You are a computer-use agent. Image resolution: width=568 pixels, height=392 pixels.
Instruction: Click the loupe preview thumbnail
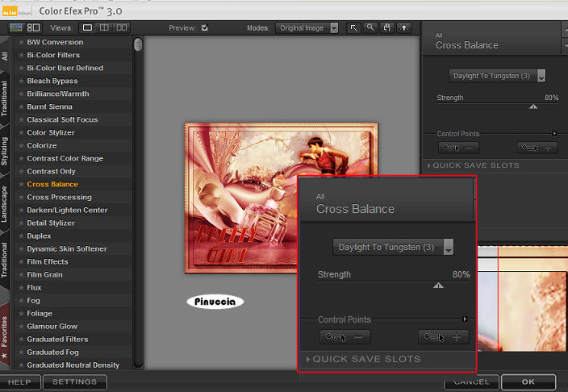[x=522, y=298]
